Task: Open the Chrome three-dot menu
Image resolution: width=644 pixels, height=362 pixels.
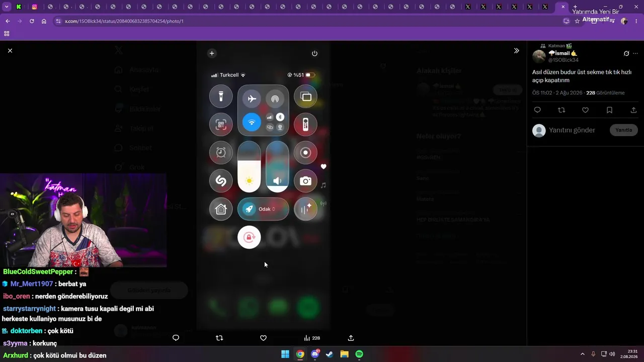Action: pyautogui.click(x=636, y=21)
